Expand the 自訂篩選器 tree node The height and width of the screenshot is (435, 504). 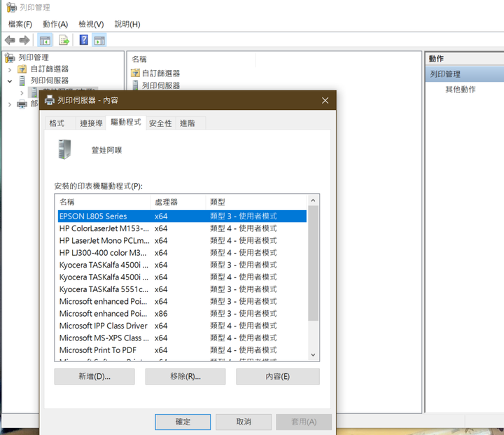10,69
